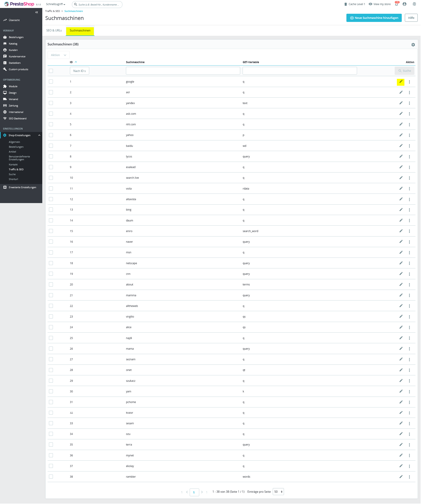Click the GET-Variable filter input field
The height and width of the screenshot is (504, 421).
[300, 71]
